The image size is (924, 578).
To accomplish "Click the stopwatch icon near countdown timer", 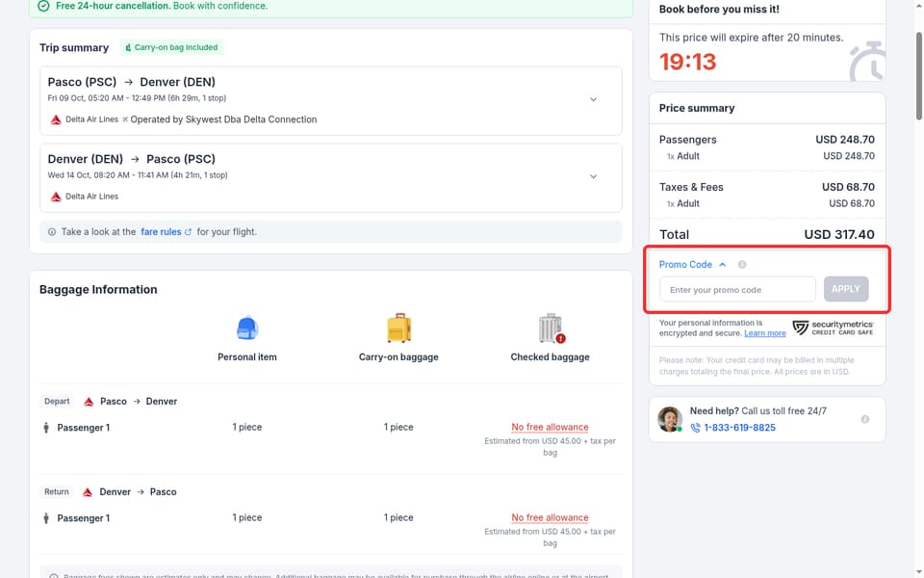I will pos(867,61).
